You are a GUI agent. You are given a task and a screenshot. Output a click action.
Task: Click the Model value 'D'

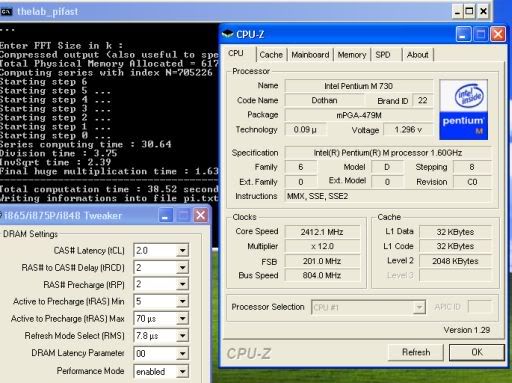pyautogui.click(x=387, y=167)
